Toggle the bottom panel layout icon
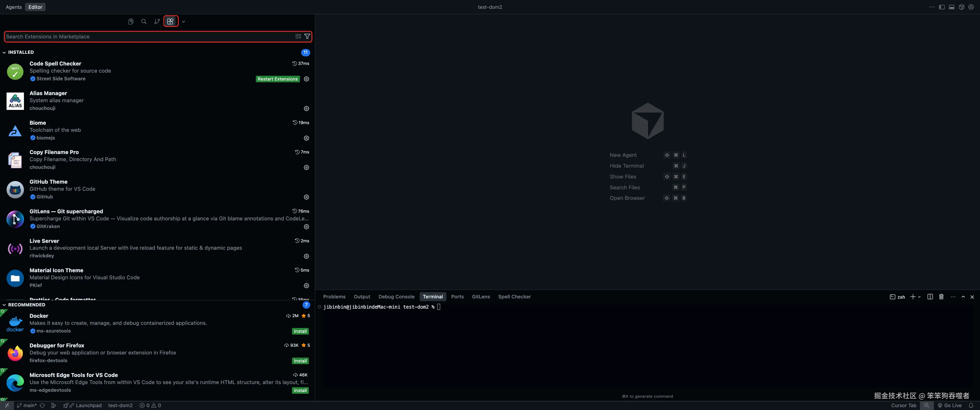 click(952, 7)
